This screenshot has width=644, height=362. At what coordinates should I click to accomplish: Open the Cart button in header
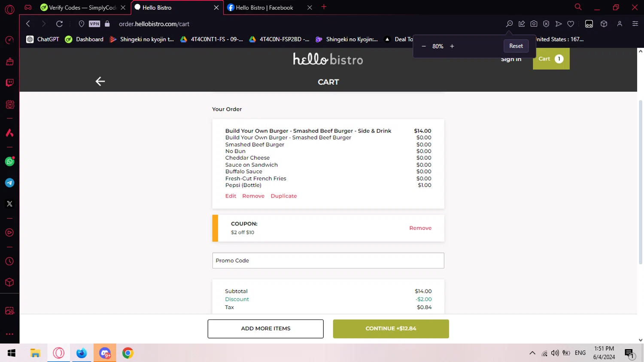click(551, 59)
